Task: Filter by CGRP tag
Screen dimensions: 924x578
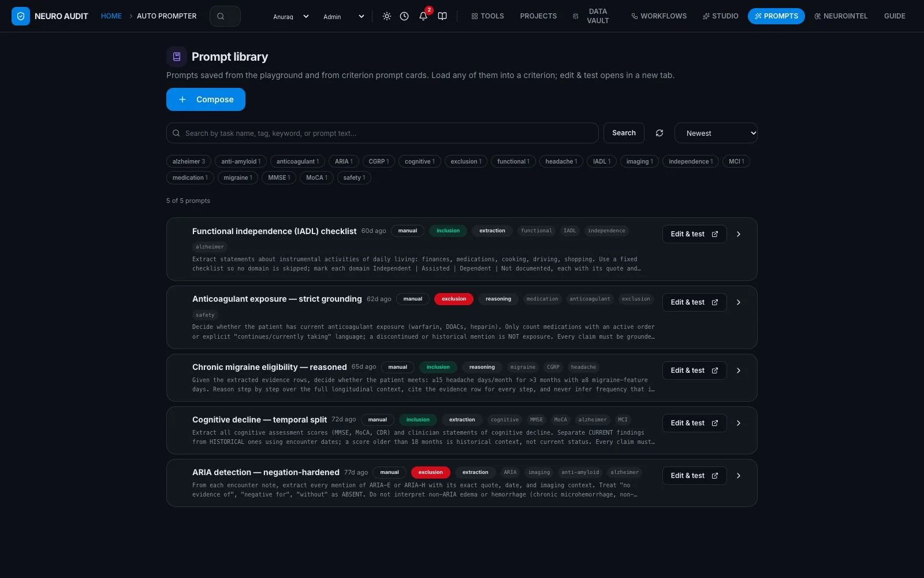Action: pos(379,161)
